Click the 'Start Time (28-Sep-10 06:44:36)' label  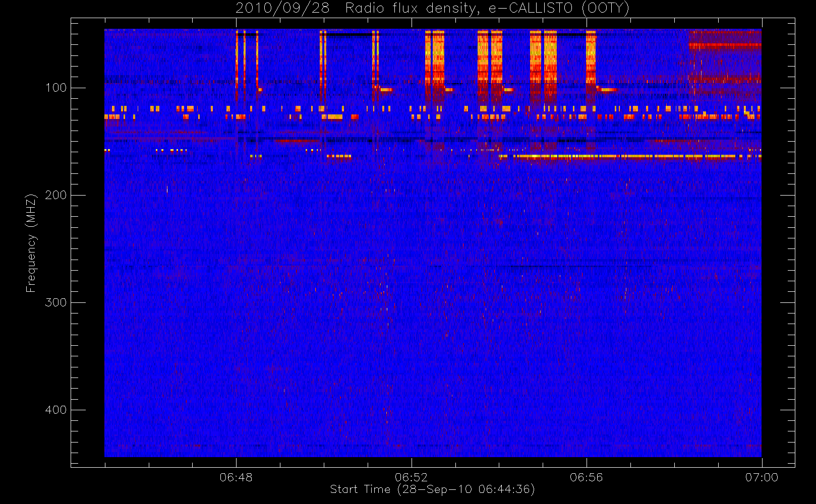(x=432, y=489)
